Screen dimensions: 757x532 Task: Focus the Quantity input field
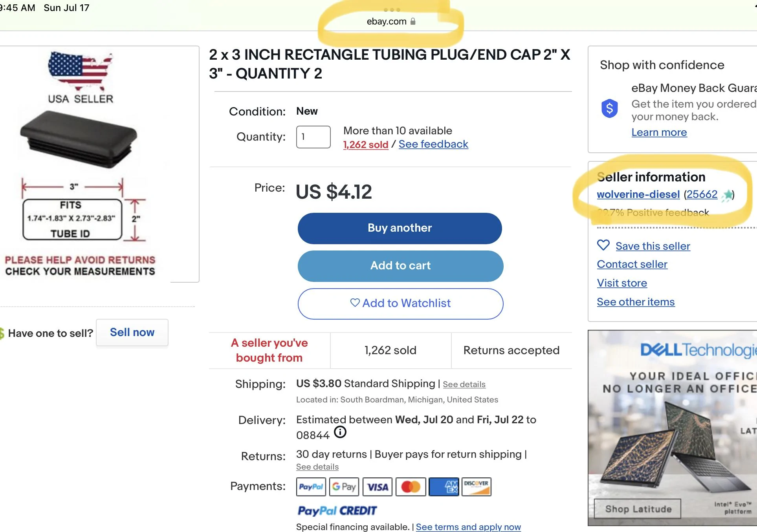tap(313, 137)
